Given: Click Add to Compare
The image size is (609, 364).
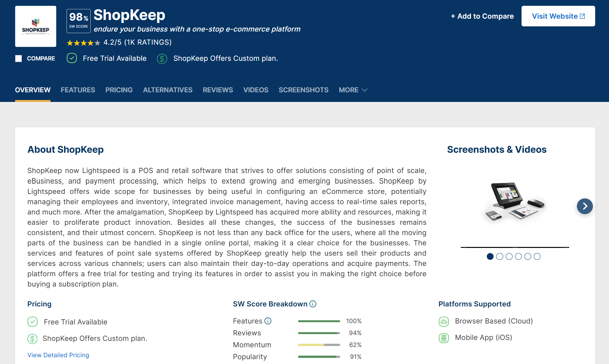Looking at the screenshot, I should pyautogui.click(x=482, y=16).
